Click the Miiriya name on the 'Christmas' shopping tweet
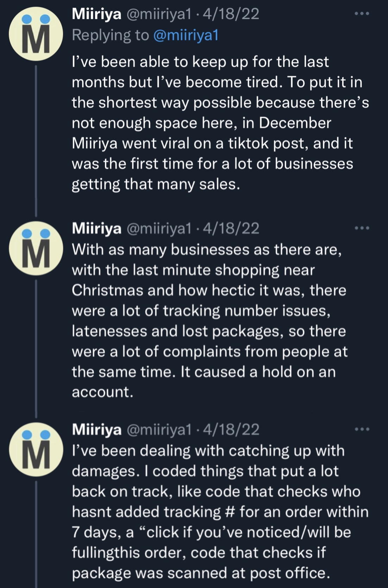 pos(96,229)
